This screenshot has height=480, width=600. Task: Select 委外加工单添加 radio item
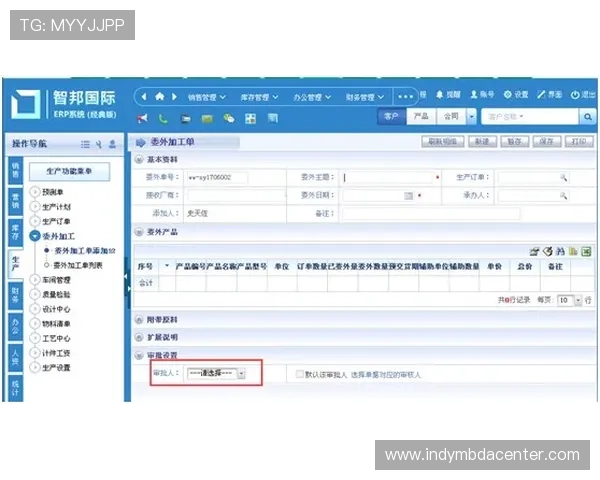click(x=47, y=250)
